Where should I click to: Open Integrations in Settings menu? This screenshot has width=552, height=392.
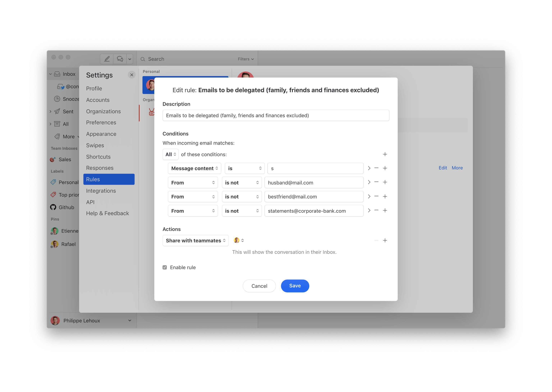point(101,191)
